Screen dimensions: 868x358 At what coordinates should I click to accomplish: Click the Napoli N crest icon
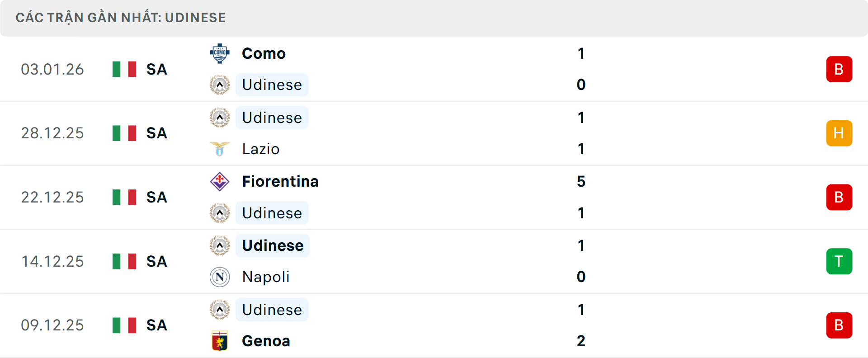[220, 277]
